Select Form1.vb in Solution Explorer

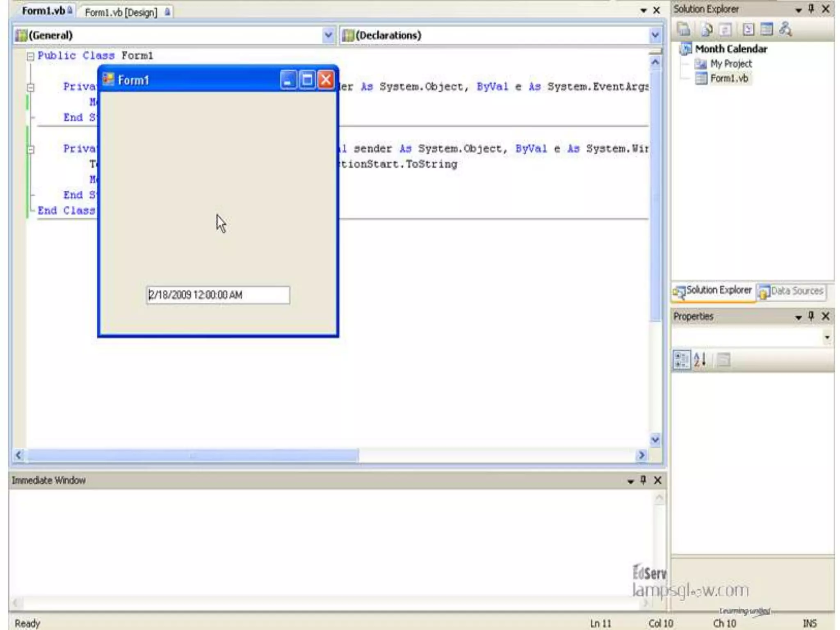click(729, 78)
